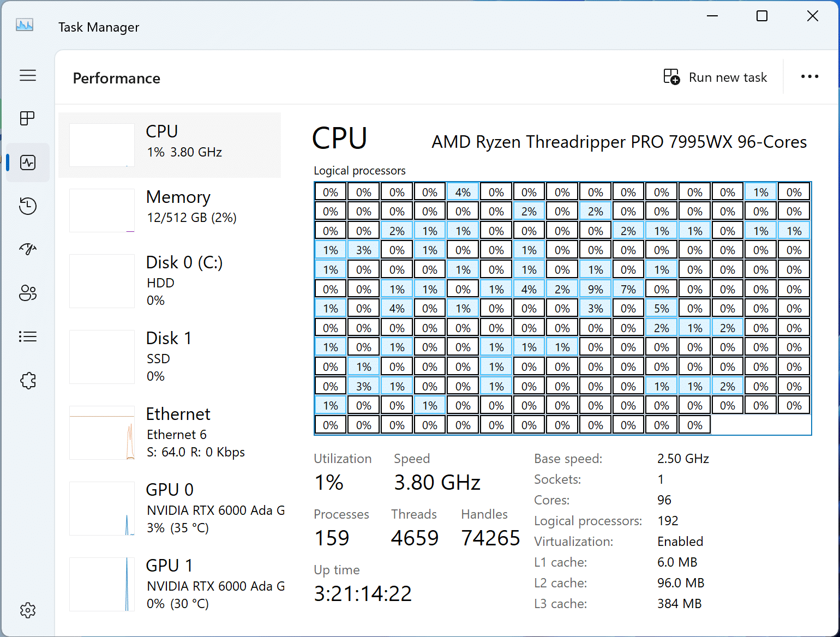Open the Details list page icon
Image resolution: width=840 pixels, height=637 pixels.
[28, 336]
